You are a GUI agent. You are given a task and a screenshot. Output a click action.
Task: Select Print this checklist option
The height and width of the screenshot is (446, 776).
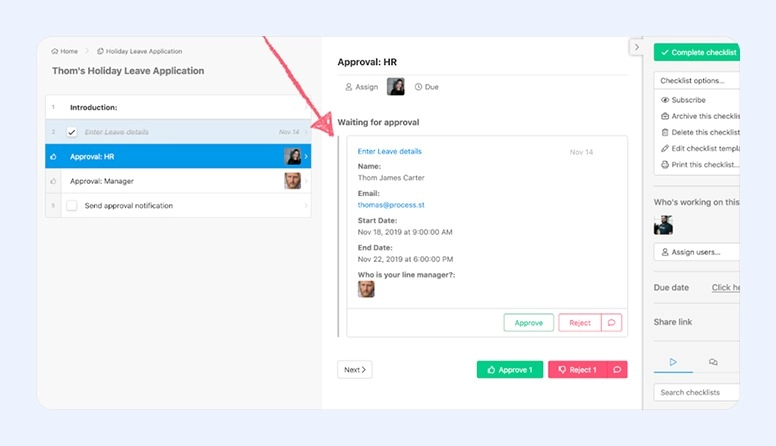click(x=700, y=165)
